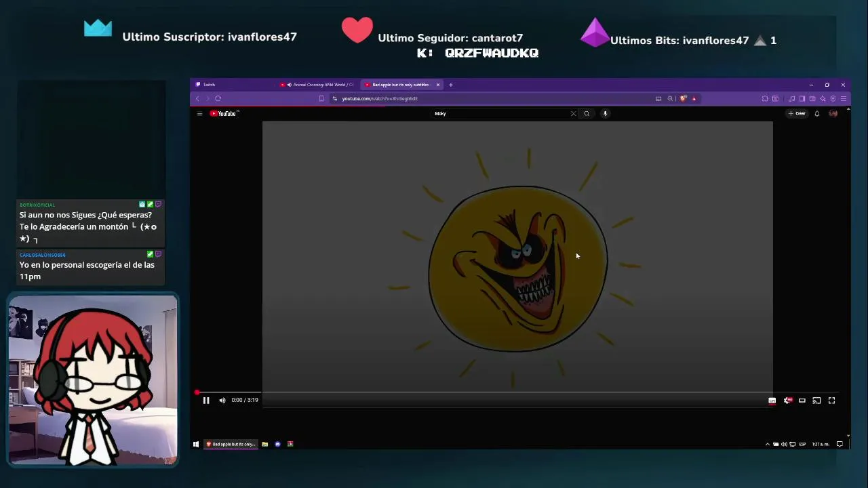Image resolution: width=868 pixels, height=488 pixels.
Task: Open the Crear (create) button
Action: point(797,114)
